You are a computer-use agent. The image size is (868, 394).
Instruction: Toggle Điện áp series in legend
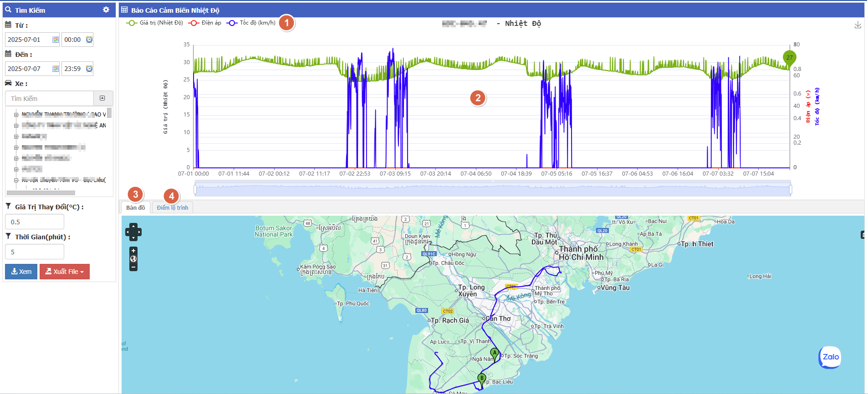click(205, 23)
